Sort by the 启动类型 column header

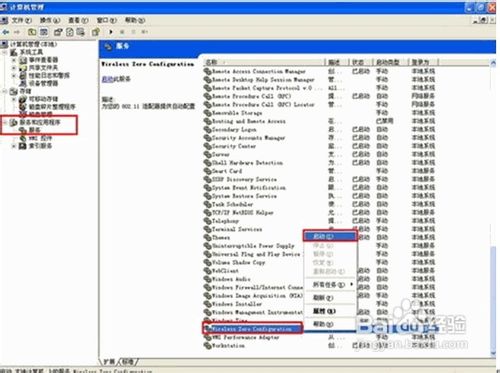click(x=390, y=62)
